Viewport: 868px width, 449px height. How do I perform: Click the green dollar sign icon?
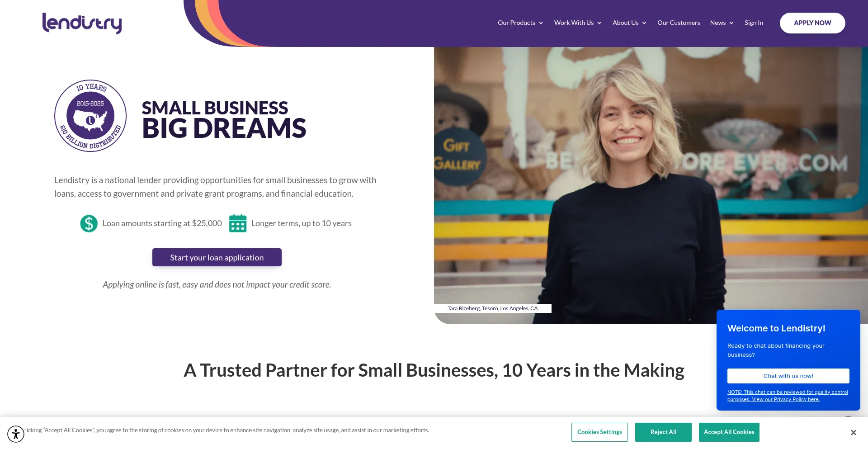click(89, 223)
